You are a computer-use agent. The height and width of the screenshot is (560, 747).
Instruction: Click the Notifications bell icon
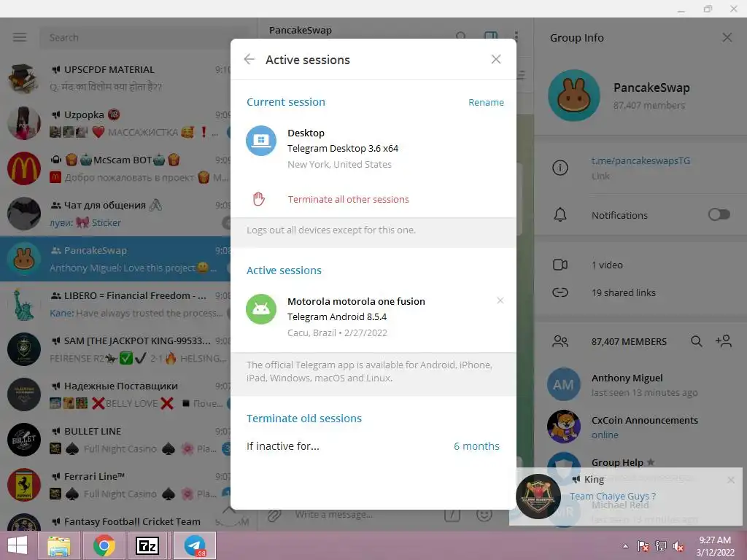(560, 215)
